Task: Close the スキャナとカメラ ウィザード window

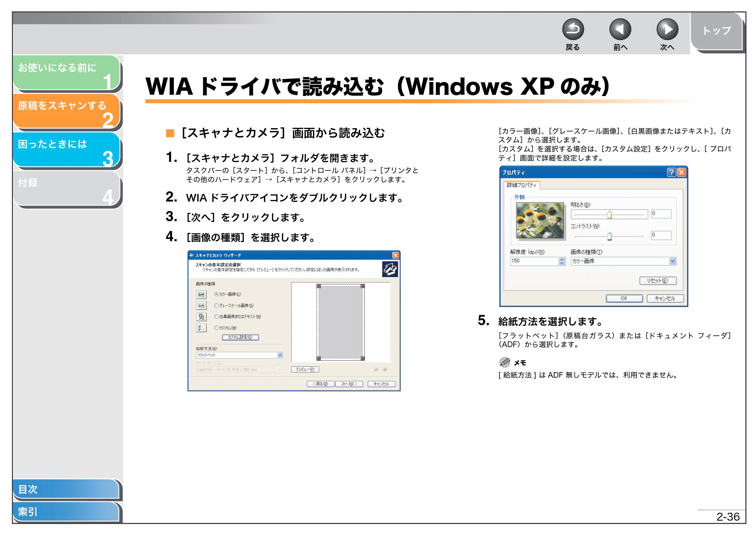Action: 395,255
